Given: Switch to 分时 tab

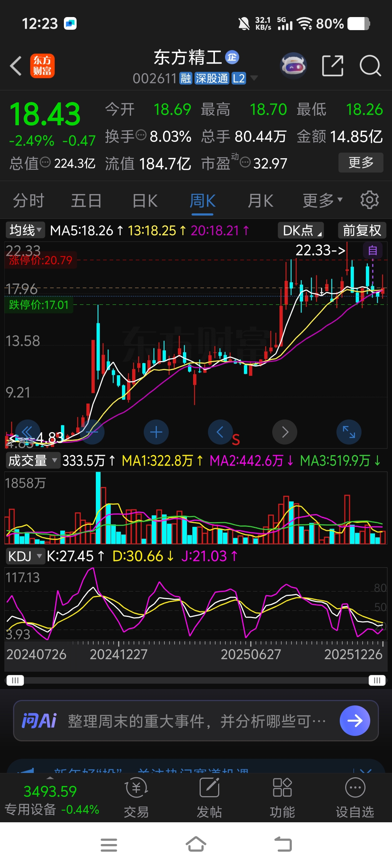Looking at the screenshot, I should (x=28, y=200).
